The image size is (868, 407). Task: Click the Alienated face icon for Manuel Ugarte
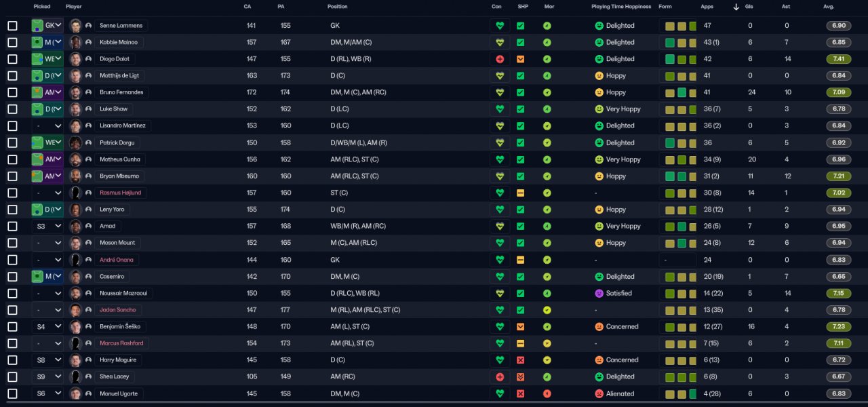click(599, 393)
